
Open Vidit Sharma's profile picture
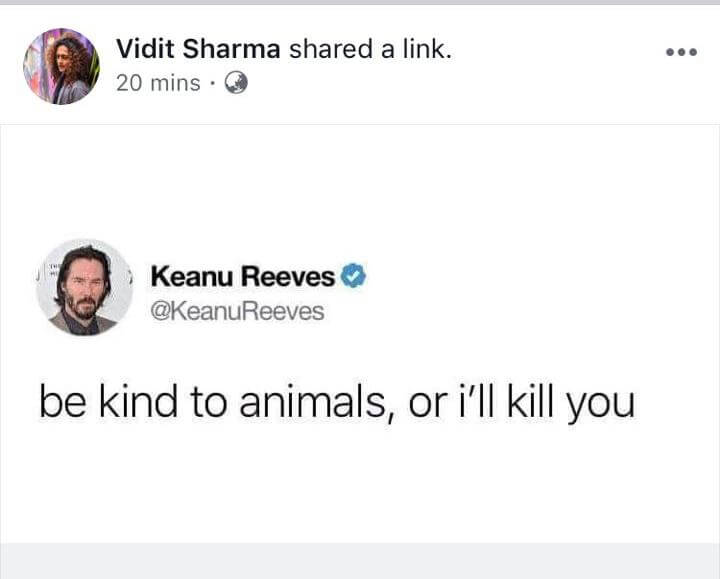[x=62, y=66]
